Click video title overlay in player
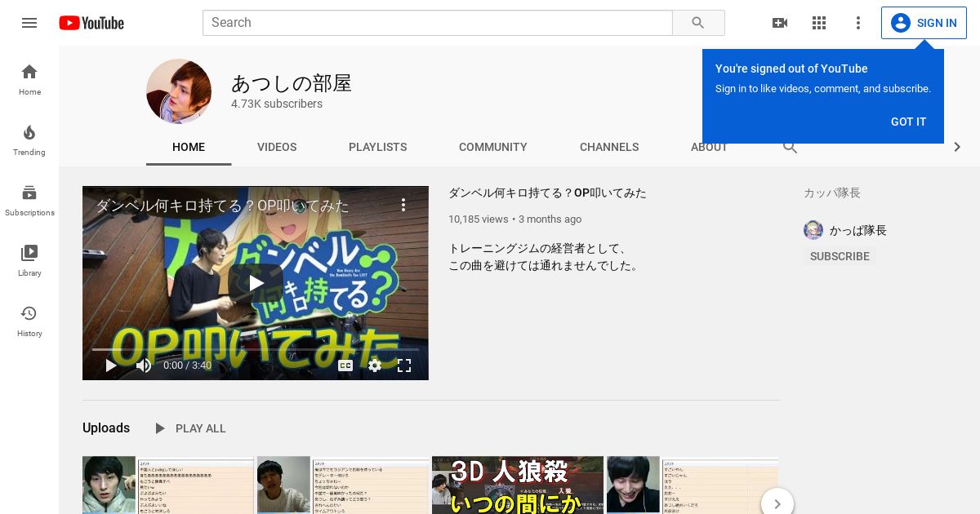Image resolution: width=980 pixels, height=514 pixels. point(223,206)
